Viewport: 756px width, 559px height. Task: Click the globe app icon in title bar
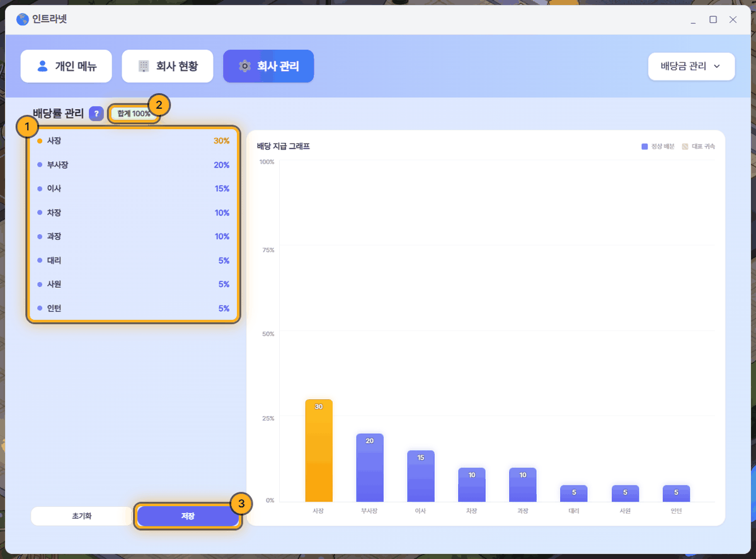click(x=23, y=19)
